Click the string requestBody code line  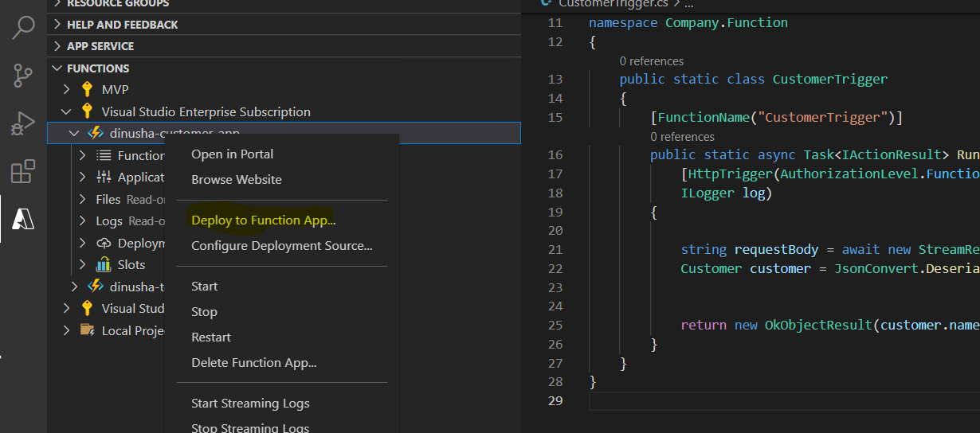pyautogui.click(x=830, y=249)
